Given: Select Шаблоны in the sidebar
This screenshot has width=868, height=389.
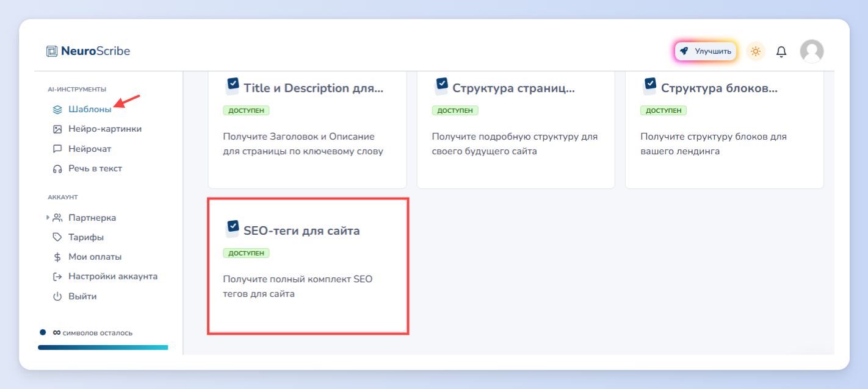Looking at the screenshot, I should click(90, 110).
